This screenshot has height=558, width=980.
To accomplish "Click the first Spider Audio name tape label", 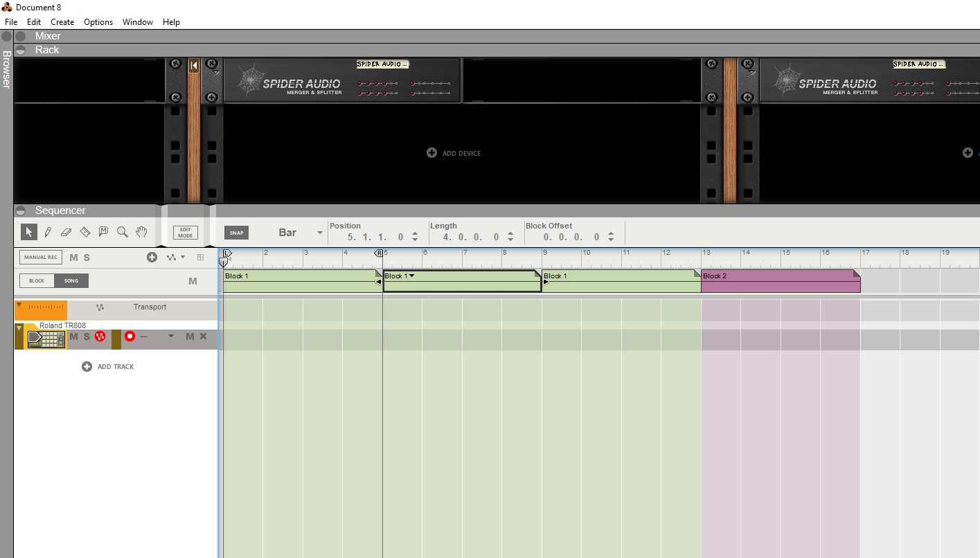I will pyautogui.click(x=383, y=64).
